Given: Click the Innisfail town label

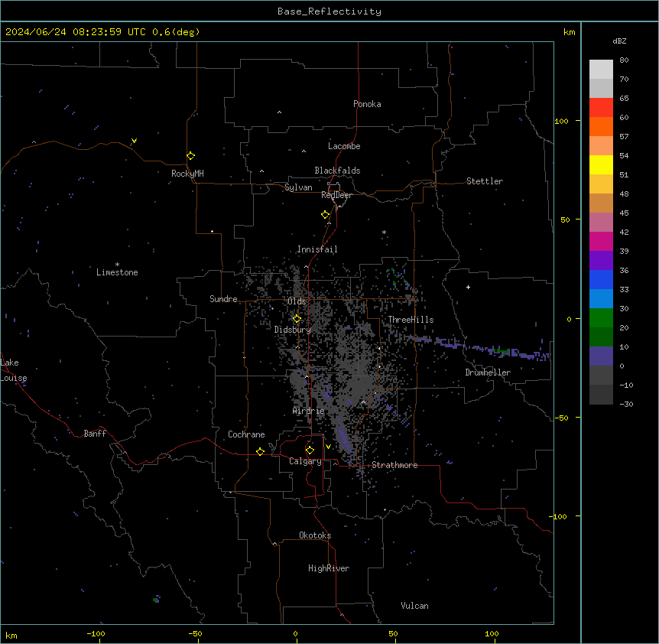Looking at the screenshot, I should pos(317,249).
